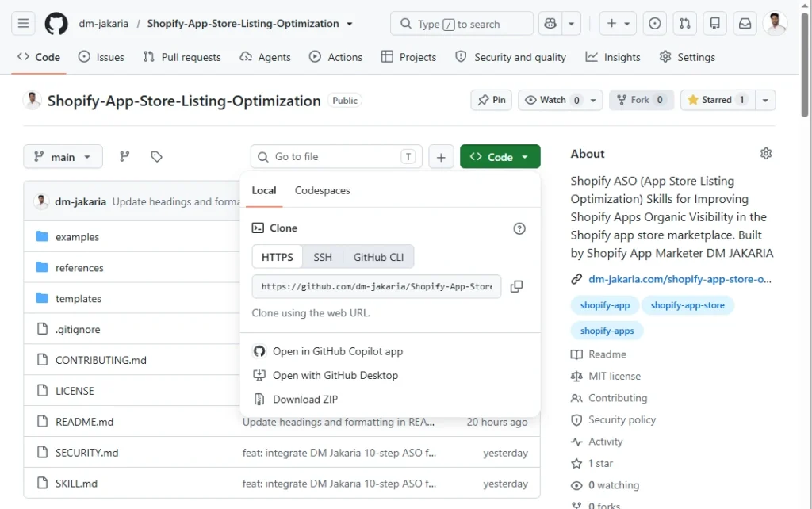Click the shopify-apps topic tag
The width and height of the screenshot is (812, 509).
point(607,331)
